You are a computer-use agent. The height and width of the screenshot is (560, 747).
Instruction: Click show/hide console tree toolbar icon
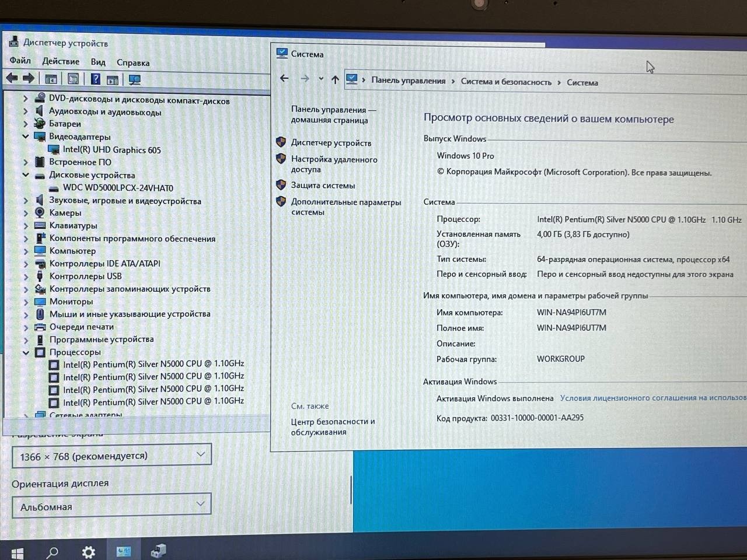(51, 79)
